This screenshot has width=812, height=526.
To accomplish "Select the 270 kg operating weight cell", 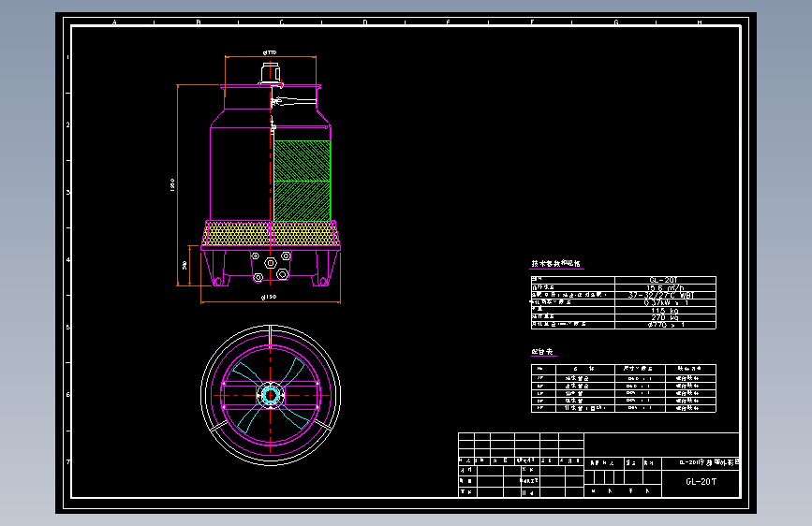I will (664, 317).
